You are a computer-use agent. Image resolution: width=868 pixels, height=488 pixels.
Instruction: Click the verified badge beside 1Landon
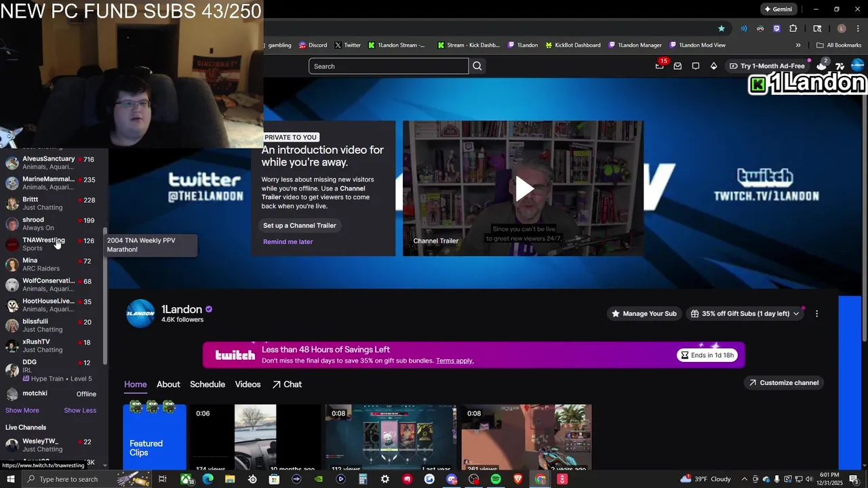click(209, 309)
